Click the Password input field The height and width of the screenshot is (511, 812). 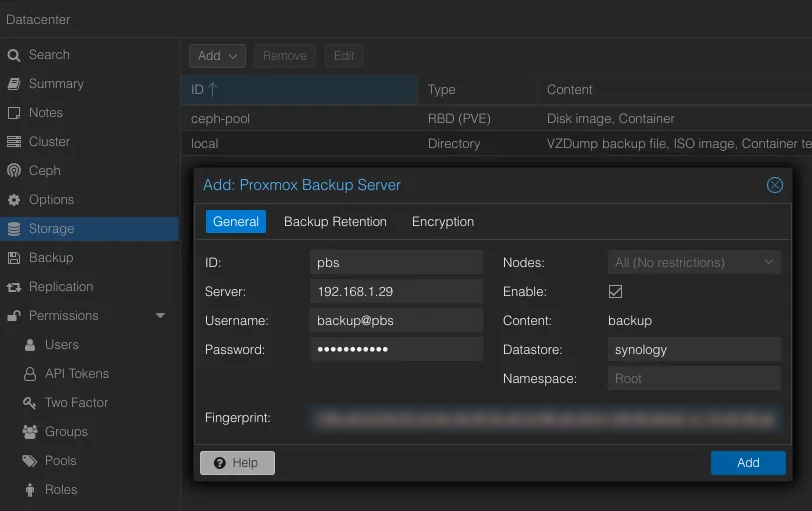pos(396,349)
